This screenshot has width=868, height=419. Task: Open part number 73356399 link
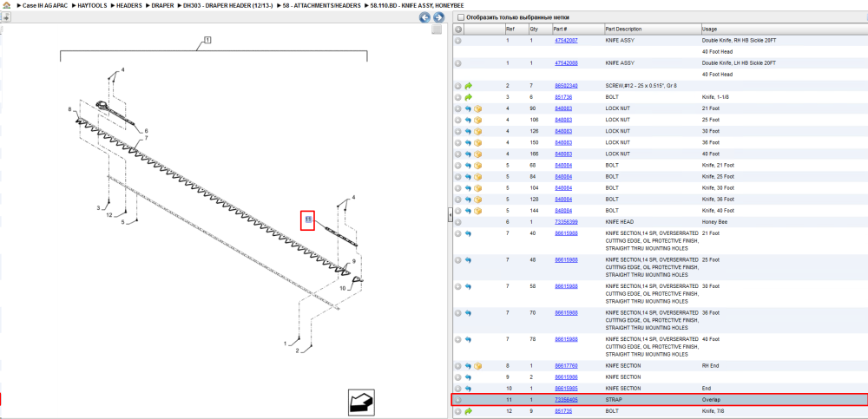pos(566,222)
